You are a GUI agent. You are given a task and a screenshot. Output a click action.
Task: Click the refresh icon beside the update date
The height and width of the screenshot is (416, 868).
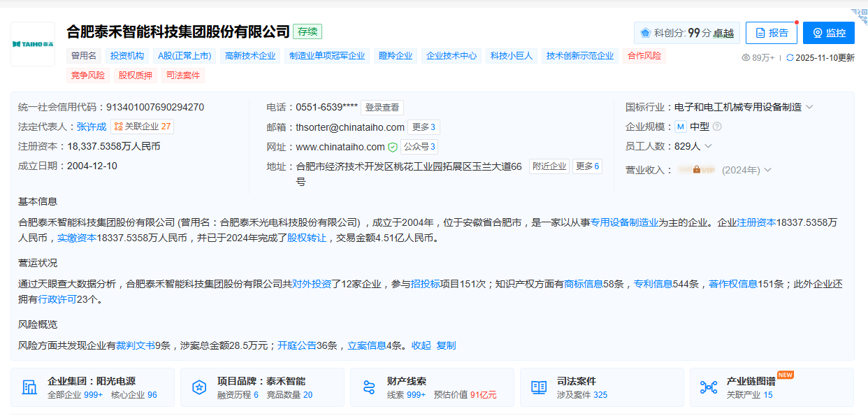790,58
